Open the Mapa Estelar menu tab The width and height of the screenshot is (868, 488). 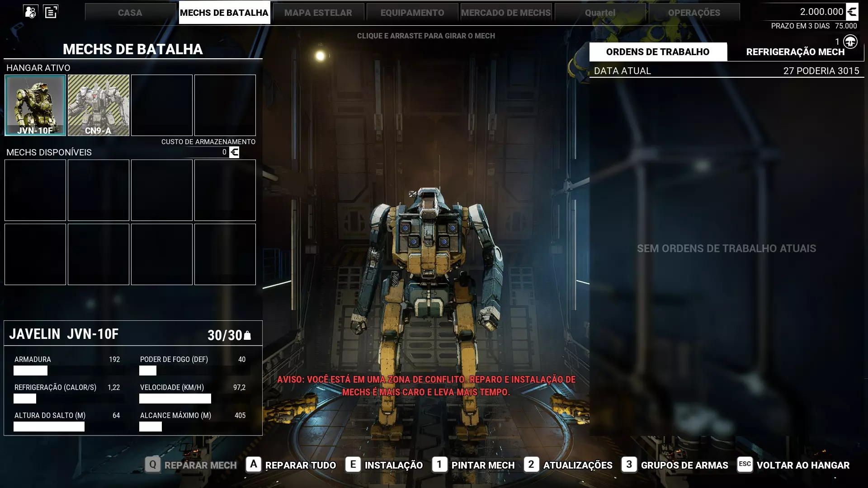coord(318,13)
